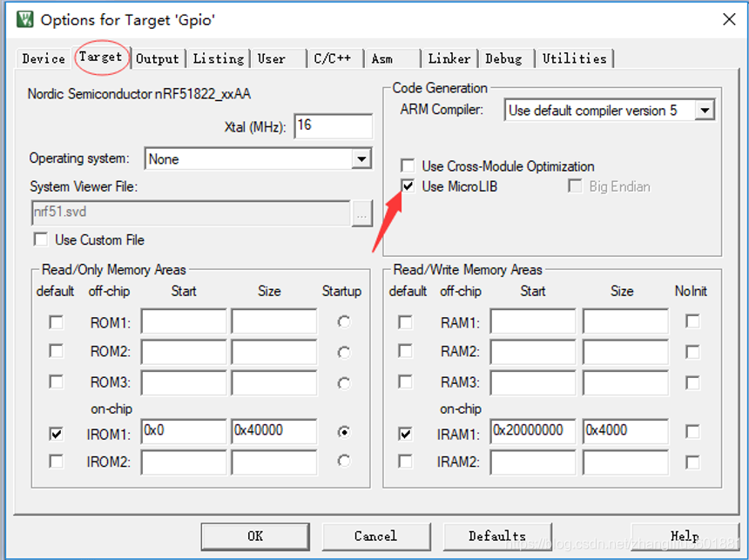Click the RAM2 Size field
The width and height of the screenshot is (749, 560).
(x=625, y=352)
